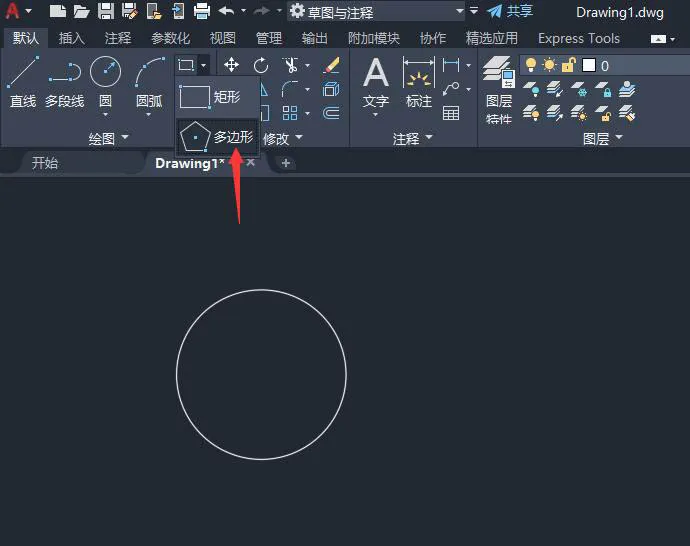Click the Erase tool icon
Image resolution: width=690 pixels, height=546 pixels.
click(x=331, y=65)
